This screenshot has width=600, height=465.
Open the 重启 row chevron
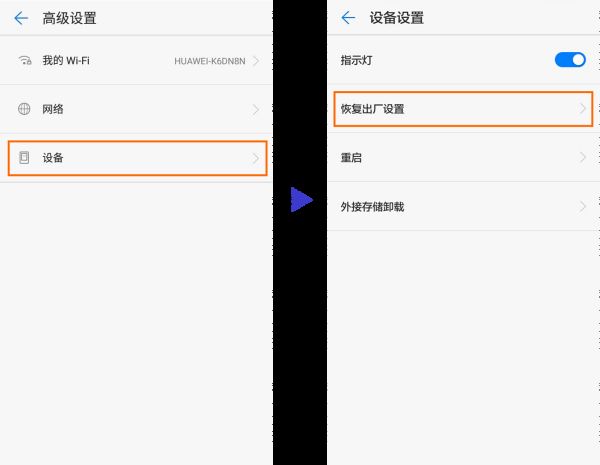click(x=583, y=158)
